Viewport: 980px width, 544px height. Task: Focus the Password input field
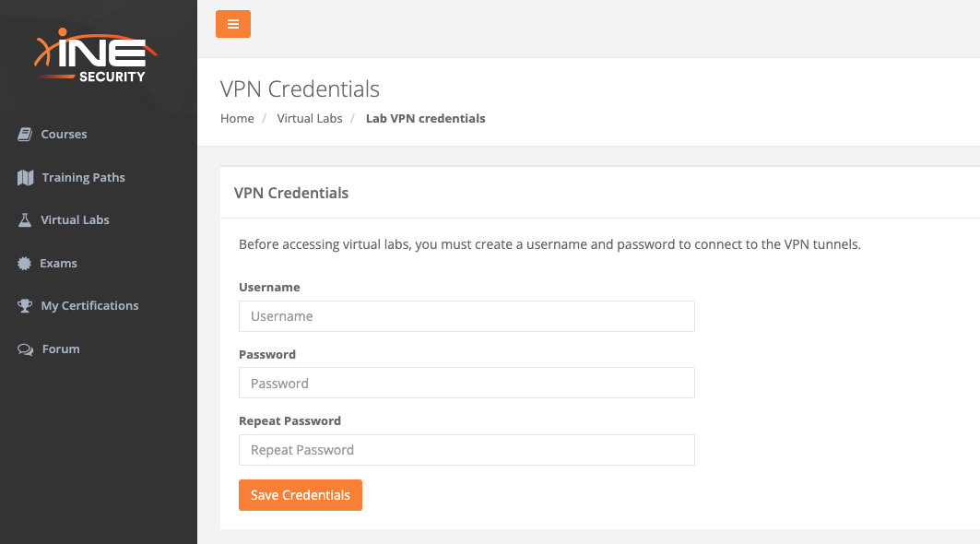466,383
